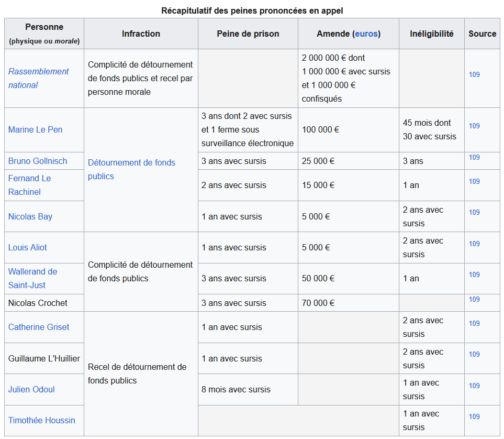The height and width of the screenshot is (439, 504).
Task: Select the Nicolas Crochet name cell
Action: point(44,303)
